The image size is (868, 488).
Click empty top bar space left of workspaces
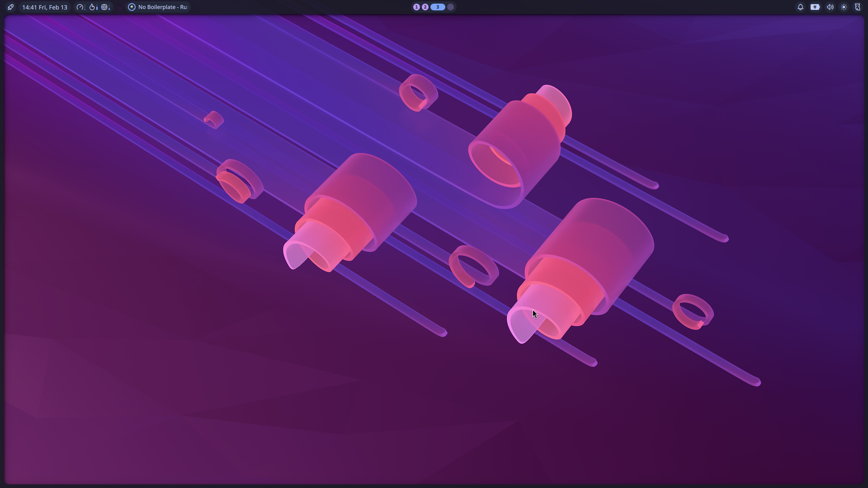(298, 7)
